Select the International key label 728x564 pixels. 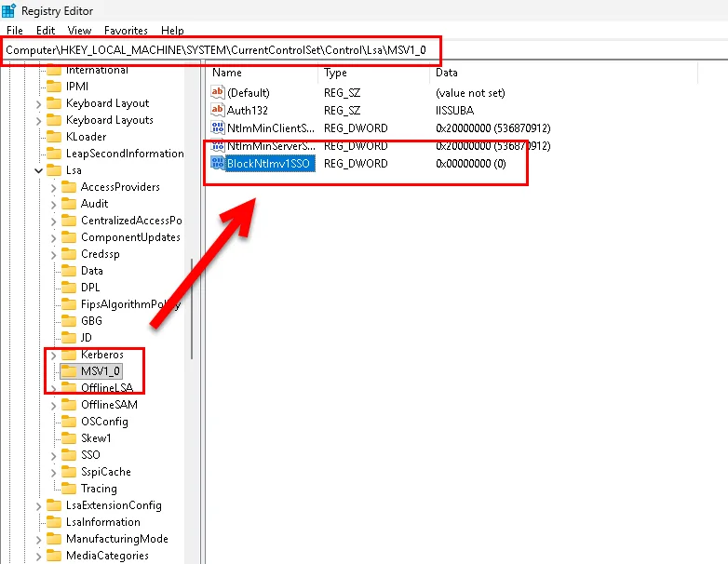click(x=97, y=70)
